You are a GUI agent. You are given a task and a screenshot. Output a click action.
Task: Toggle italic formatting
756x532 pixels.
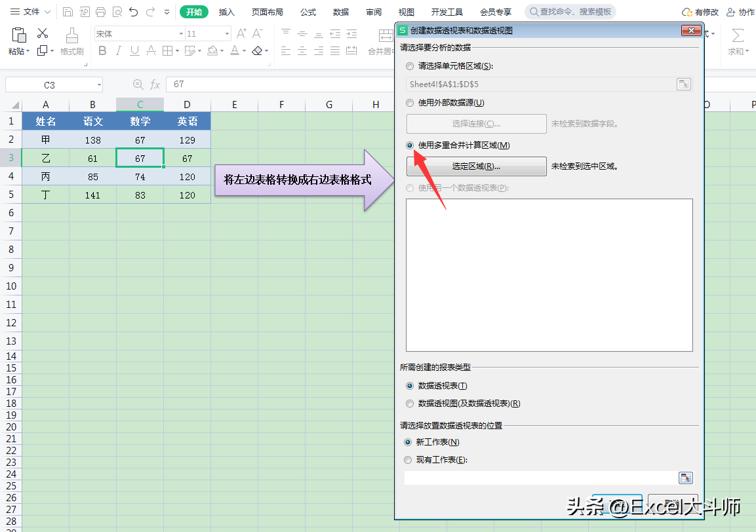point(118,50)
